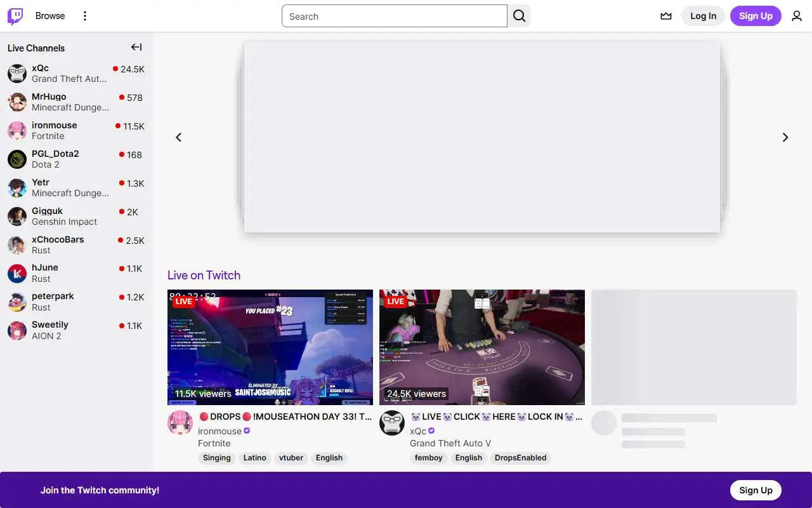Open the three-dot more options menu
Screen dimensions: 812x508
tap(85, 16)
